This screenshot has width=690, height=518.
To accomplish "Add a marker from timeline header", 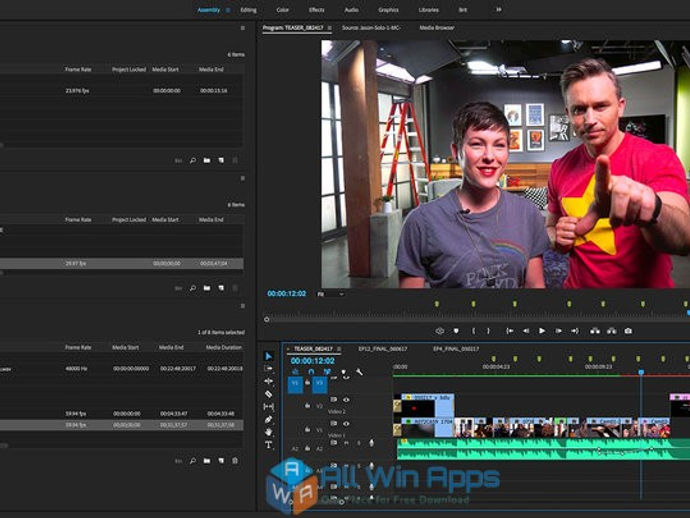I will (344, 372).
